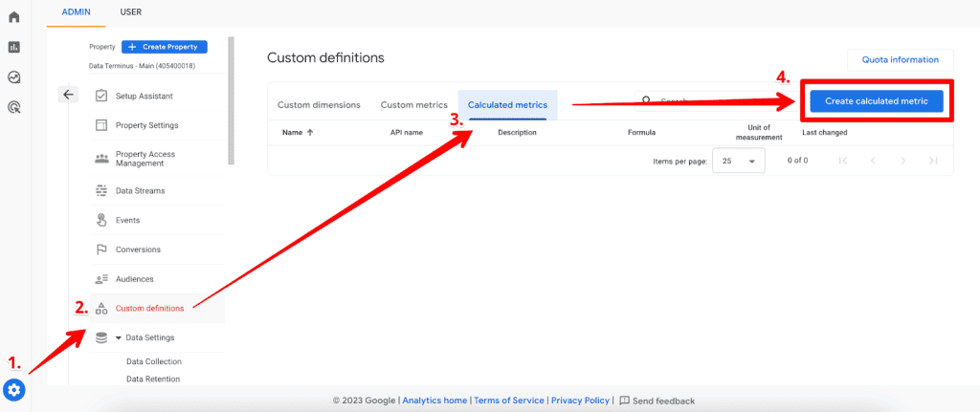Click the Create Property button

pyautogui.click(x=165, y=47)
